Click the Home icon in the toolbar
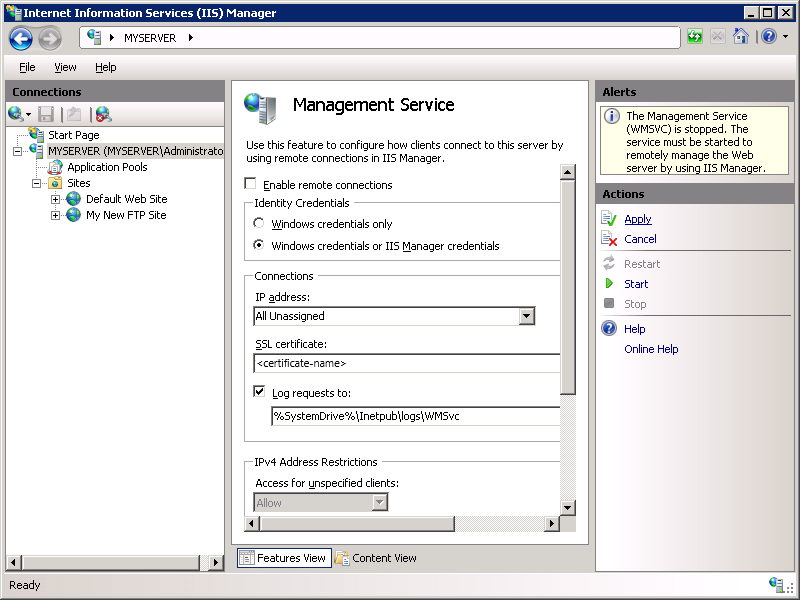Image resolution: width=800 pixels, height=600 pixels. [x=740, y=36]
